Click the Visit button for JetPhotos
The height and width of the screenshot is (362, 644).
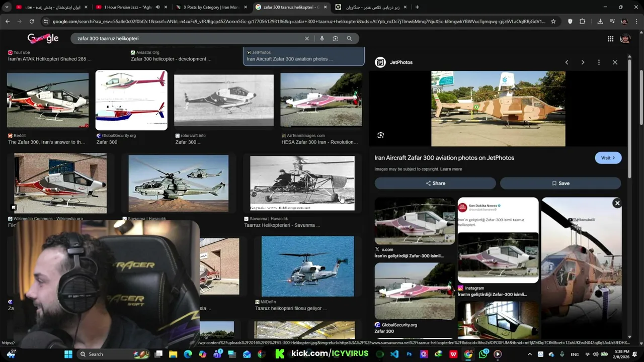coord(608,158)
